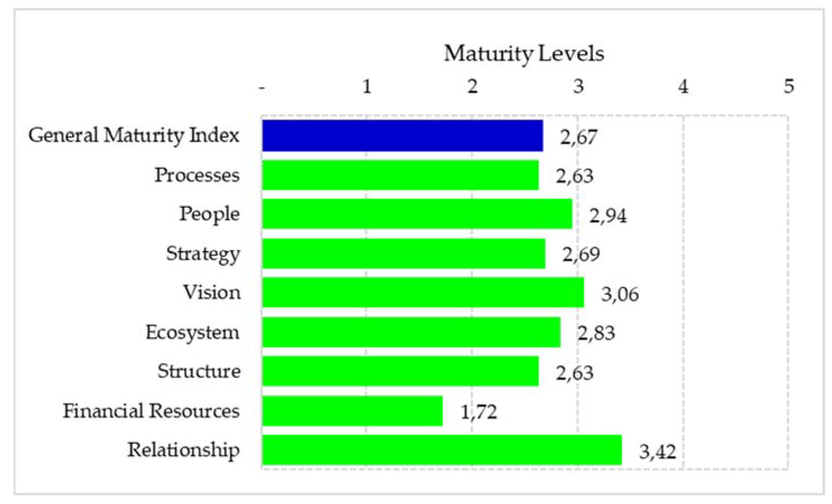Image resolution: width=832 pixels, height=504 pixels.
Task: Click the Relationship category label
Action: (x=183, y=450)
